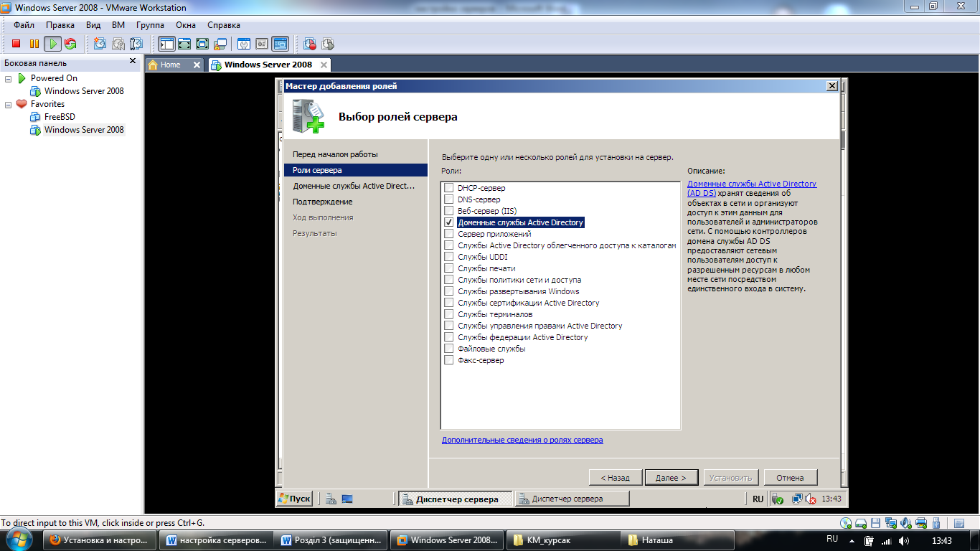Take a snapshot using the toolbar icon
The height and width of the screenshot is (551, 980).
click(x=100, y=44)
